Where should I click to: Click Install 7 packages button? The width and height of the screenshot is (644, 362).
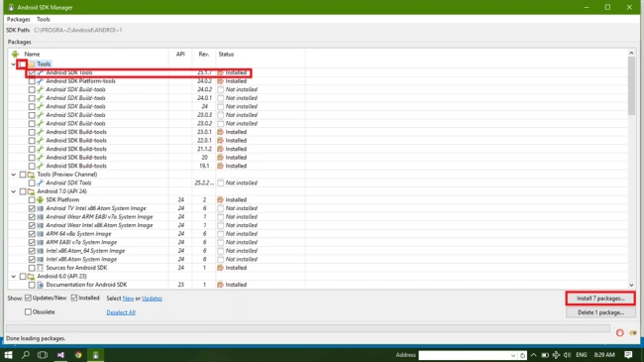tap(600, 299)
